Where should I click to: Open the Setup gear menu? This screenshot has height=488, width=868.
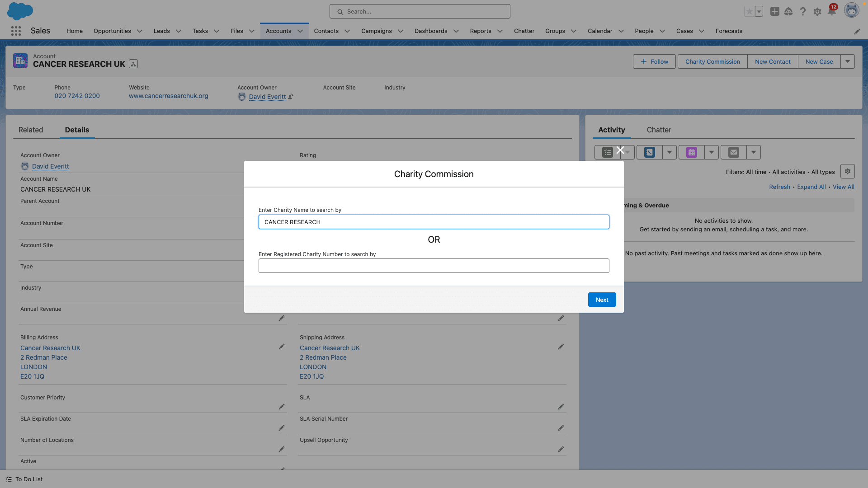click(x=817, y=12)
